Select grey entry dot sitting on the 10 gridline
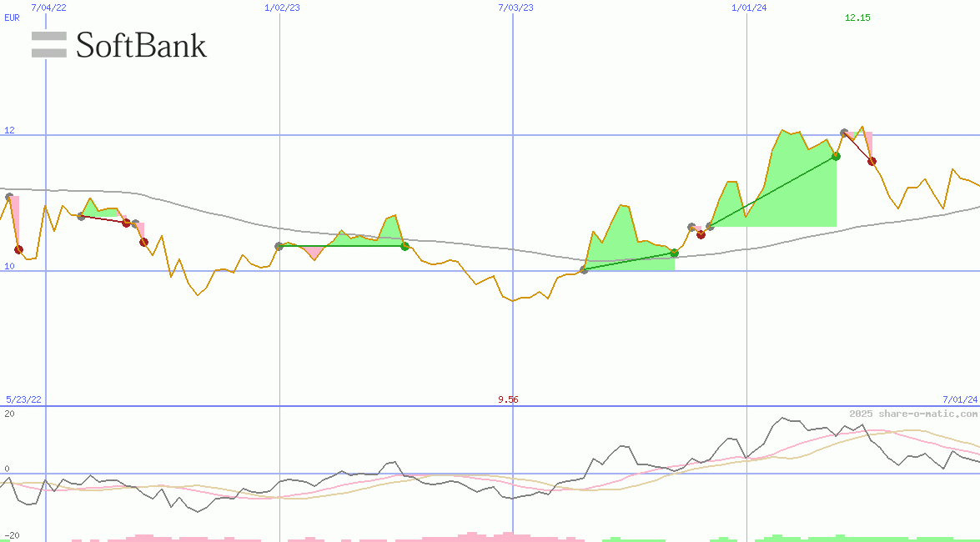Viewport: 980px width, 542px height. point(584,269)
